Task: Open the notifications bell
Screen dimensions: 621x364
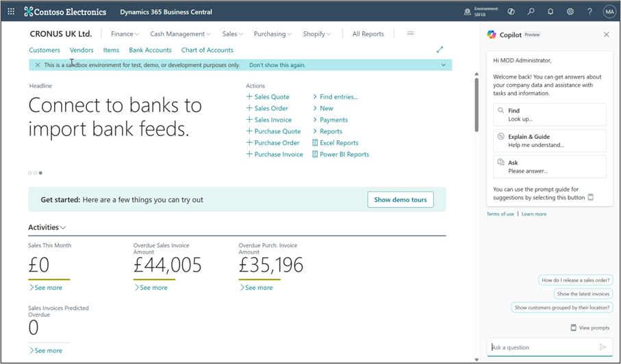Action: pos(550,12)
